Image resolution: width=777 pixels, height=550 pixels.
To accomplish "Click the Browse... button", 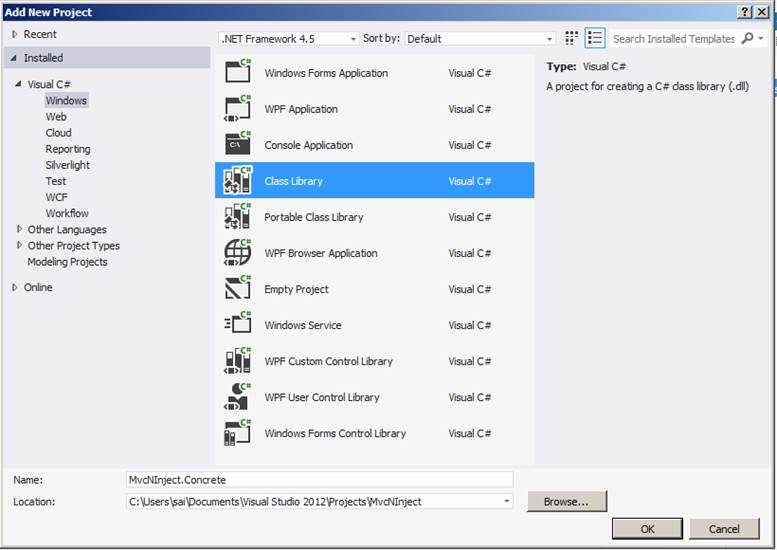I will click(x=566, y=501).
